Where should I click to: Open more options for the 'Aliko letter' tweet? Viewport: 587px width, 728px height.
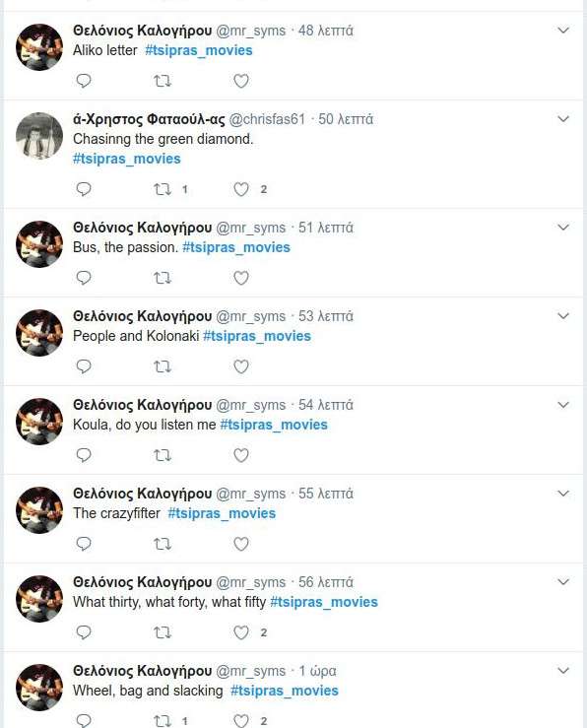[x=563, y=31]
